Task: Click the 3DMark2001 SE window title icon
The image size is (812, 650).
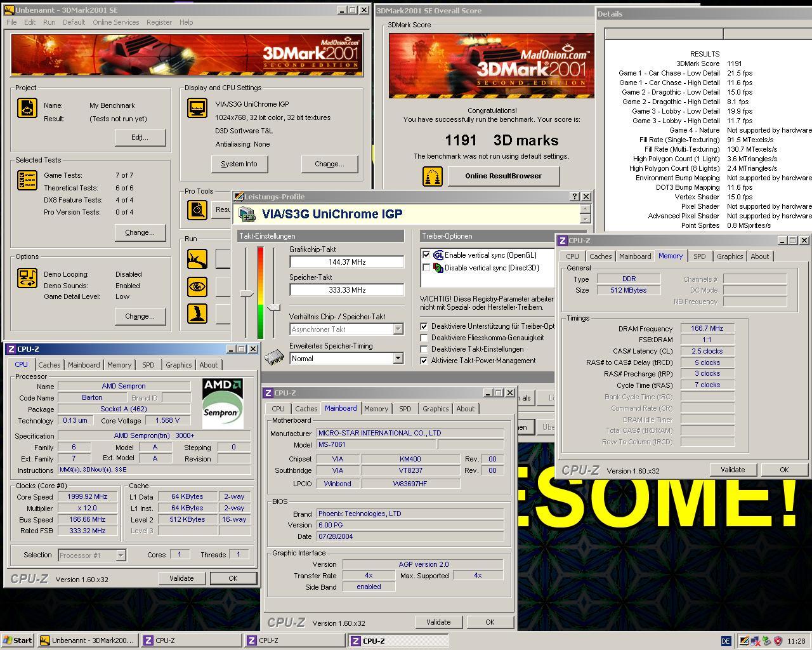Action: 10,10
